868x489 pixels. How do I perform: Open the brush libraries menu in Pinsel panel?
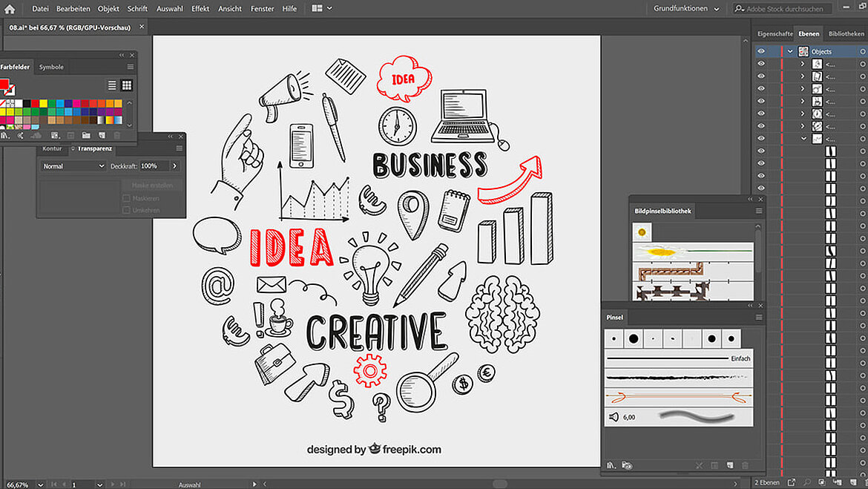(611, 465)
